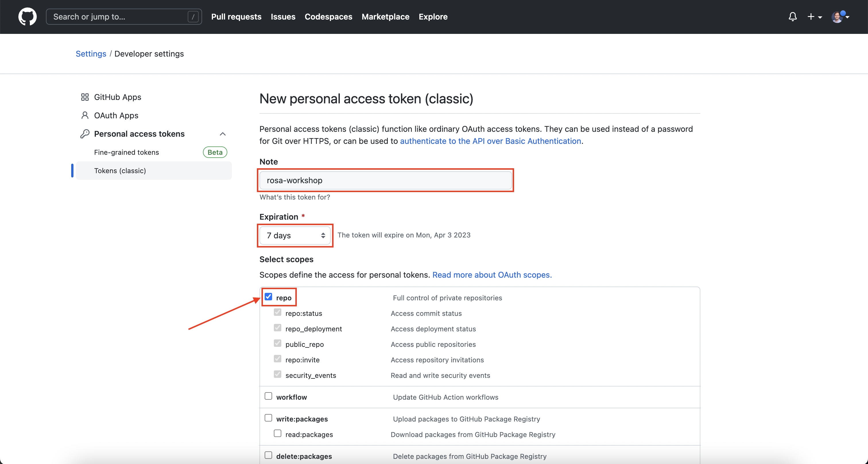Viewport: 868px width, 464px height.
Task: Open Issues in the top navigation
Action: (x=283, y=17)
